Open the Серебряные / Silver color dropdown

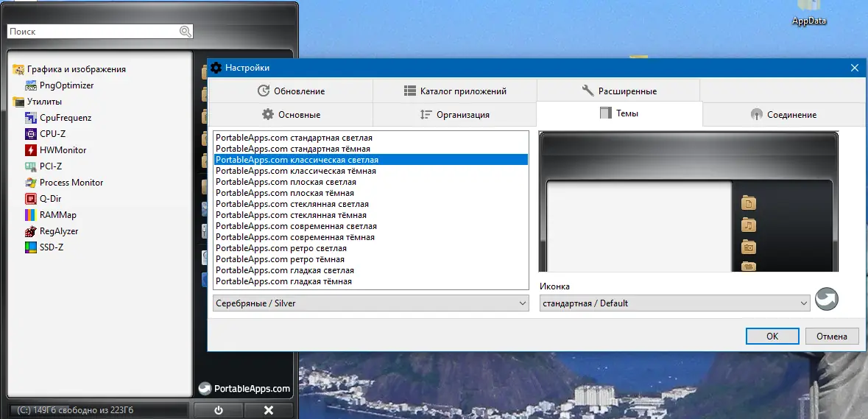(x=371, y=303)
